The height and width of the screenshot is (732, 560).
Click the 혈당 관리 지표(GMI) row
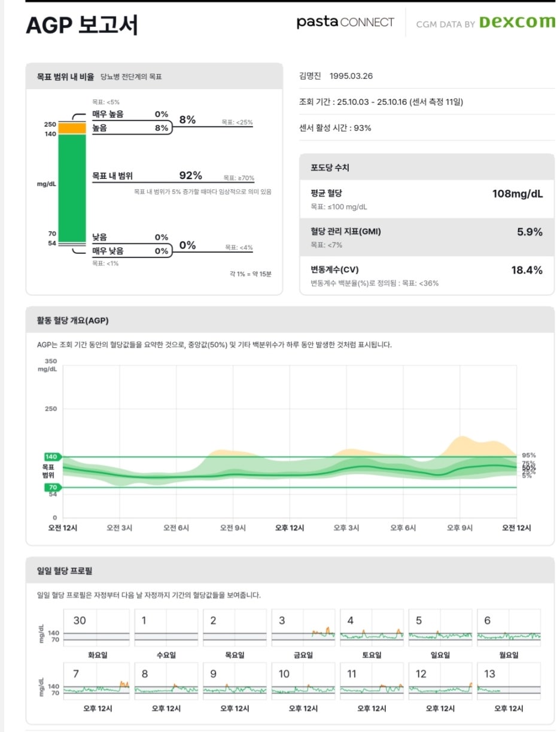pos(427,237)
